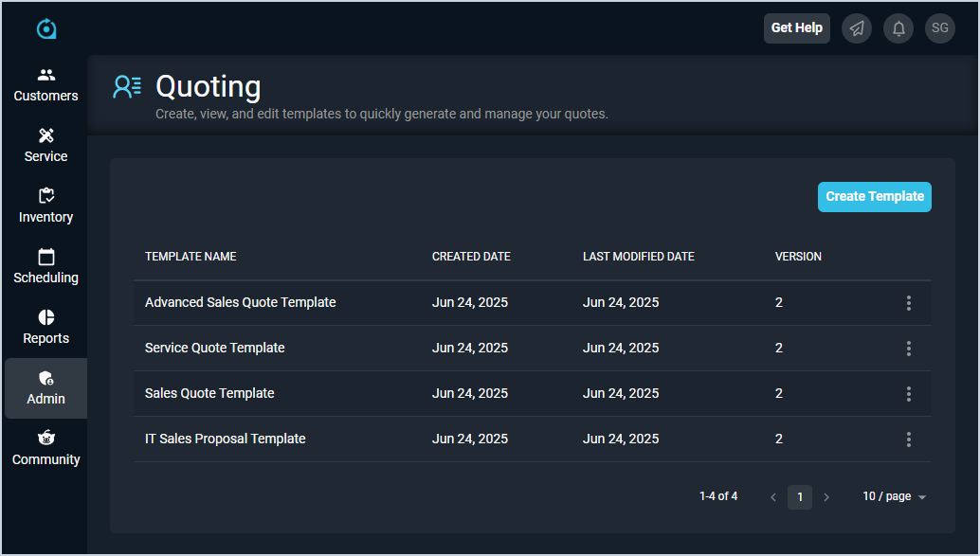Open the notifications bell
980x556 pixels.
coord(898,28)
